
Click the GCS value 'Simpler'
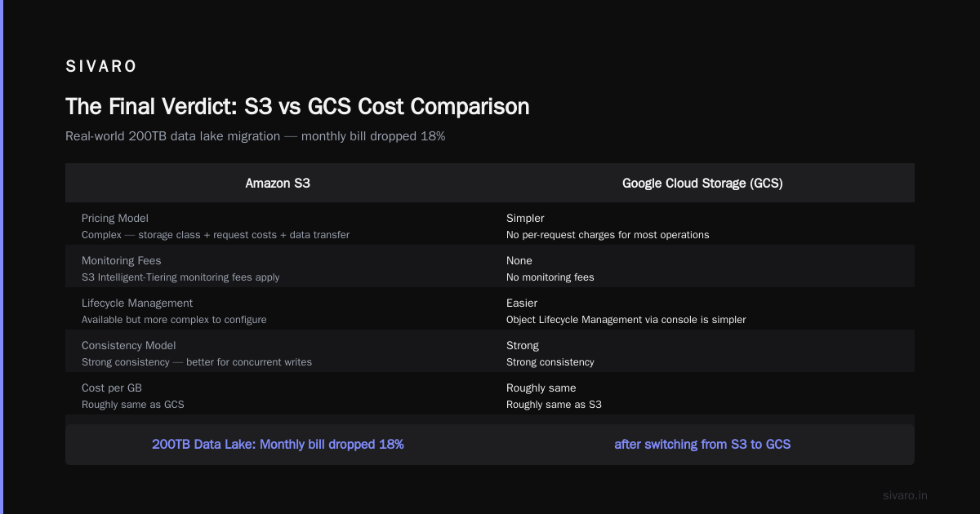click(x=525, y=218)
